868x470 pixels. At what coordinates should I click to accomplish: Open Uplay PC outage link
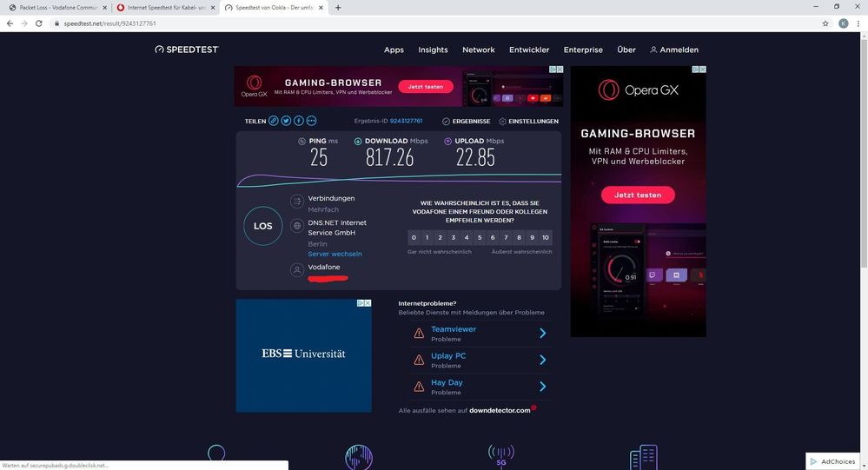click(448, 355)
